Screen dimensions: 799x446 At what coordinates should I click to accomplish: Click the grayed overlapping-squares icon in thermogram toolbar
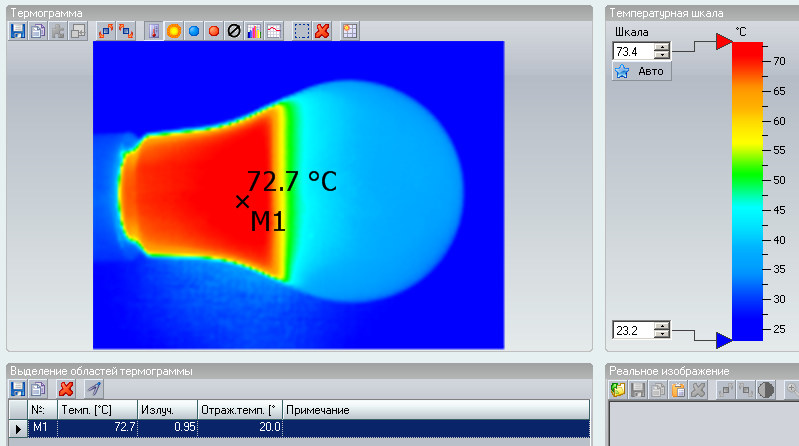tap(78, 31)
